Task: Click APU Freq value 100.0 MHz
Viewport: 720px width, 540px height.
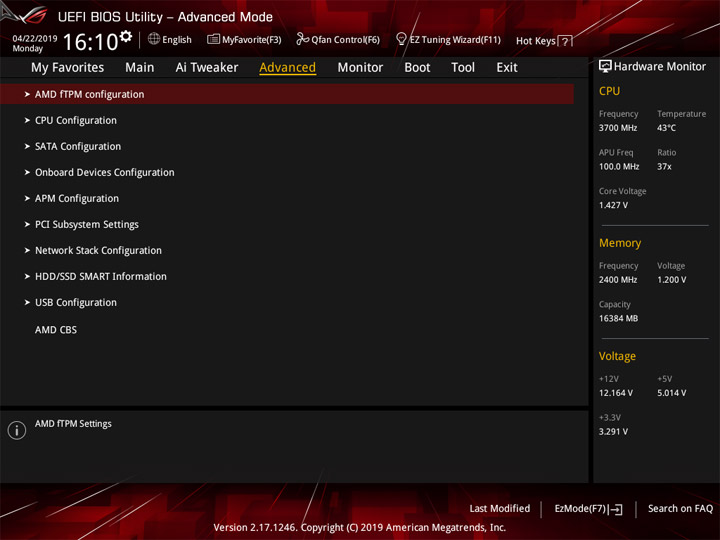Action: tap(619, 167)
